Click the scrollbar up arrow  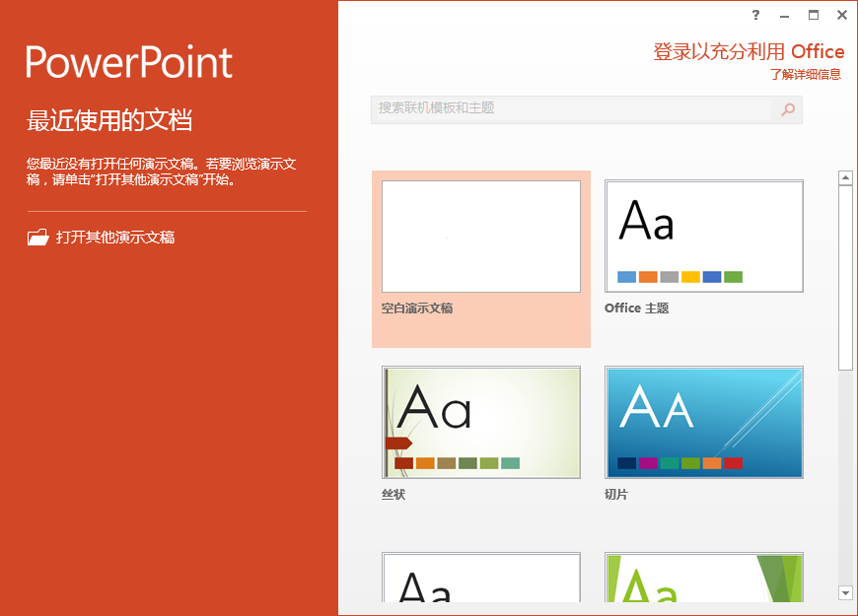[x=845, y=177]
